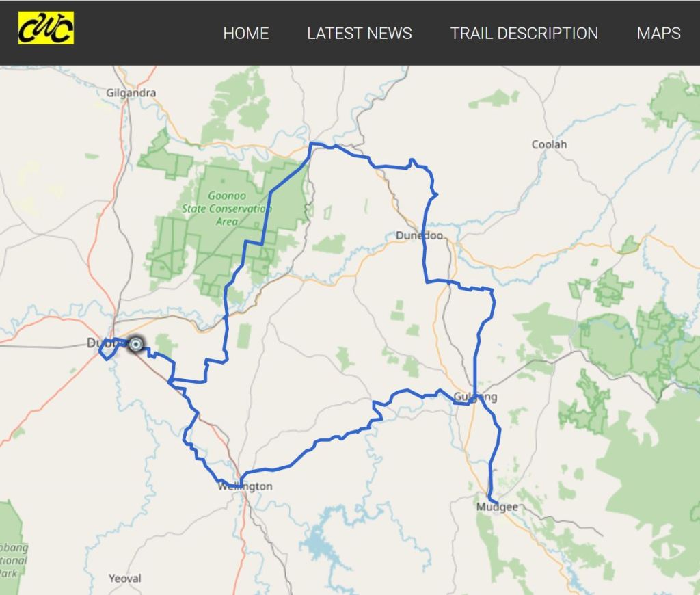This screenshot has width=700, height=595.
Task: Click the trail's northernmost corner point
Action: click(x=311, y=144)
